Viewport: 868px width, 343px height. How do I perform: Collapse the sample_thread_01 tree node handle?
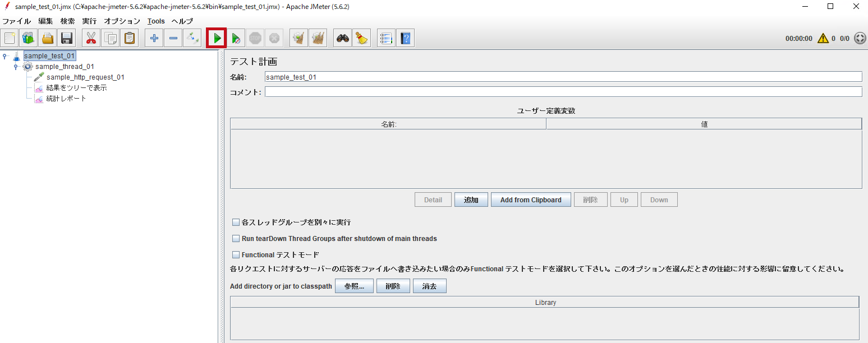[16, 67]
